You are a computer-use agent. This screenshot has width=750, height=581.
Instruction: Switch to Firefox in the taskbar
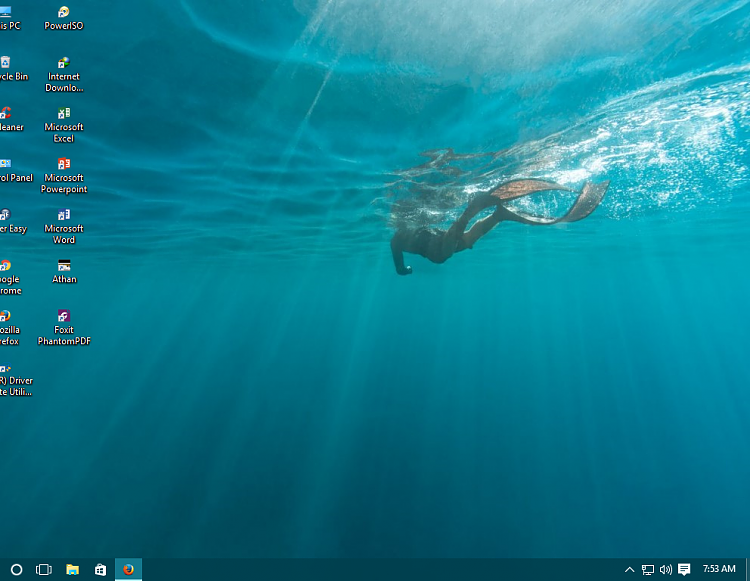(x=128, y=570)
